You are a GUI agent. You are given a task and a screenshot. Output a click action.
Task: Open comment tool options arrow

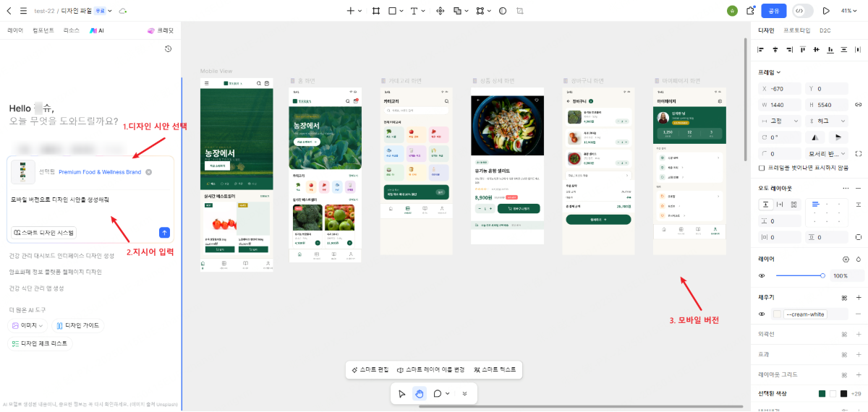tap(448, 393)
